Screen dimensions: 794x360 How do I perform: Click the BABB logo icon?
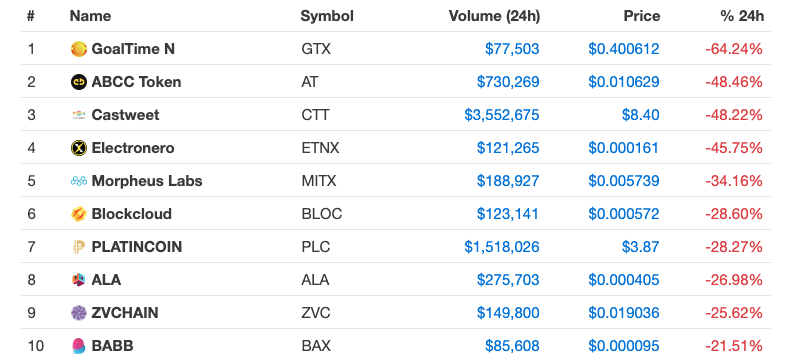(x=79, y=346)
